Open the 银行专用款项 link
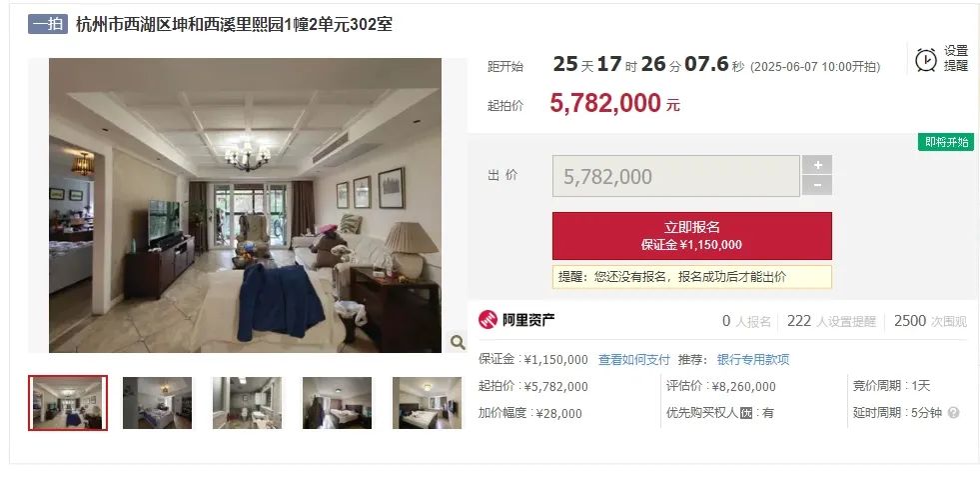The height and width of the screenshot is (479, 980). tap(753, 360)
